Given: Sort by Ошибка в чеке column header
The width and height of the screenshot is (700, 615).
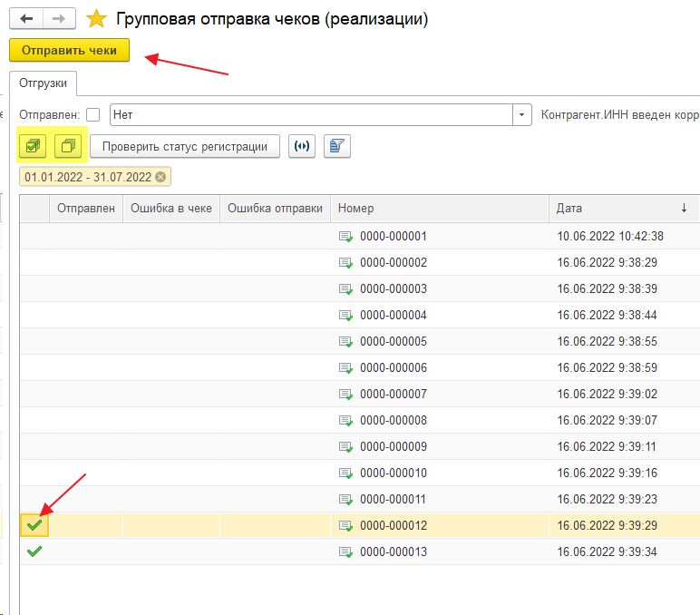Looking at the screenshot, I should click(171, 208).
